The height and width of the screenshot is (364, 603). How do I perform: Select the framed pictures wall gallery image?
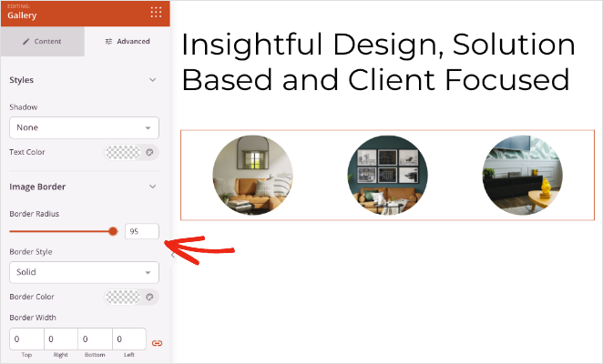click(x=388, y=175)
